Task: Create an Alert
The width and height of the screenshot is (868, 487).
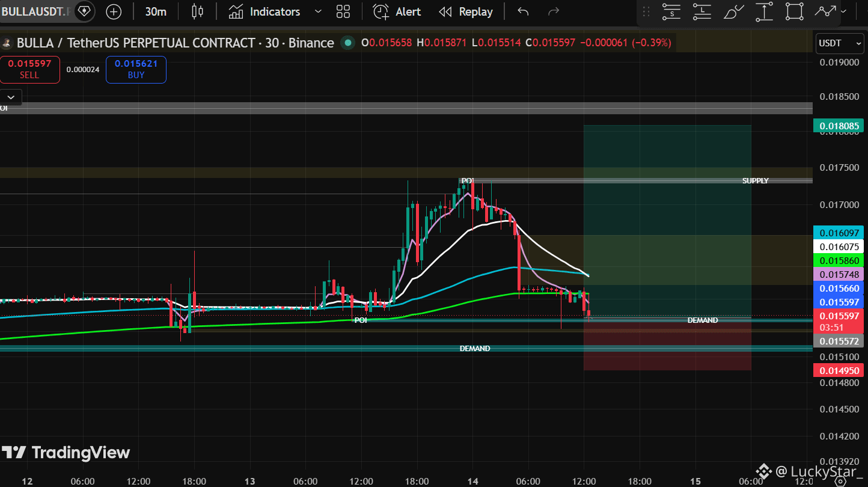Action: (397, 11)
